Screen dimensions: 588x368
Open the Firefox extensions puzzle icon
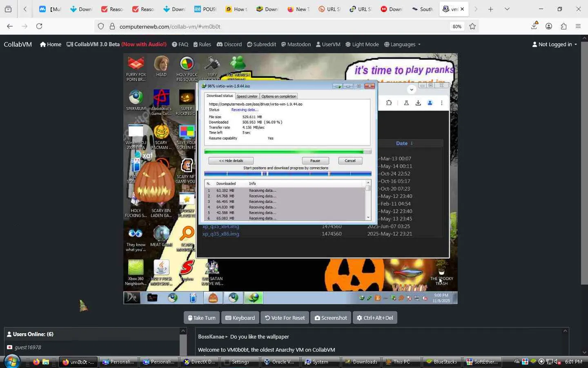tap(563, 26)
